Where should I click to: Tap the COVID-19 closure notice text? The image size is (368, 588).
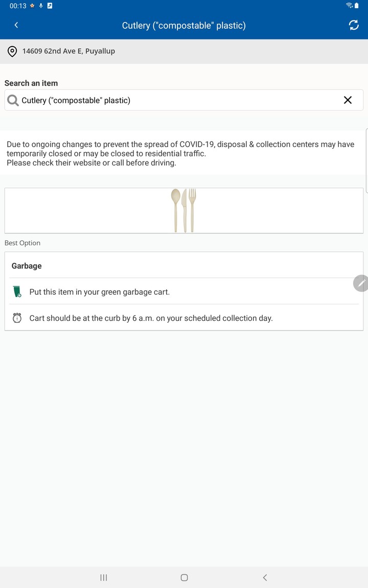(180, 153)
